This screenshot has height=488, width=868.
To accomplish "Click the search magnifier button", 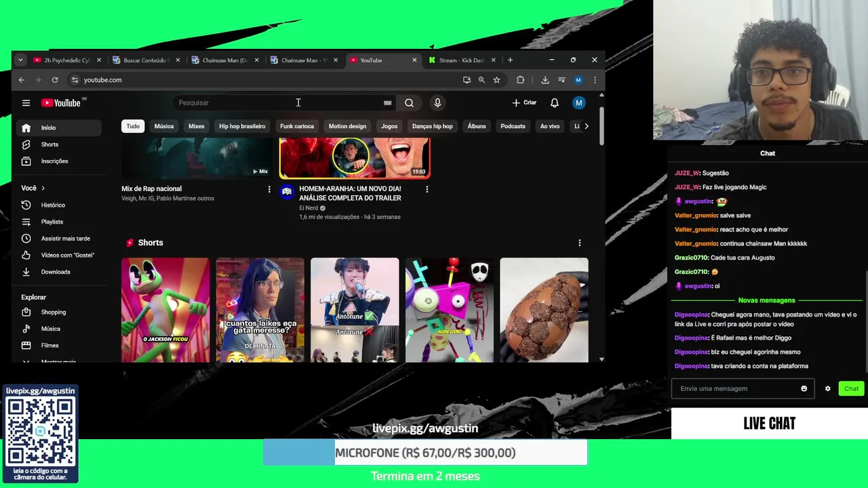I will tap(409, 103).
